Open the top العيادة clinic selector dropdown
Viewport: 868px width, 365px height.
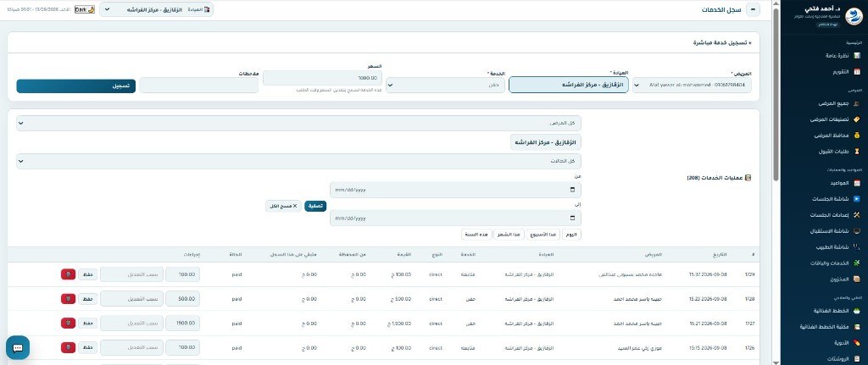pyautogui.click(x=157, y=9)
